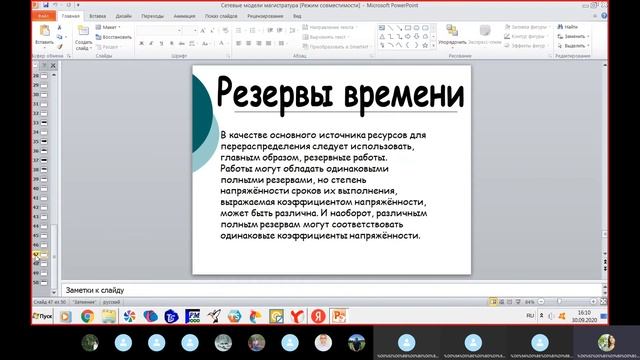
Task: Click the Reset (Восстановить) button
Action: 113,37
